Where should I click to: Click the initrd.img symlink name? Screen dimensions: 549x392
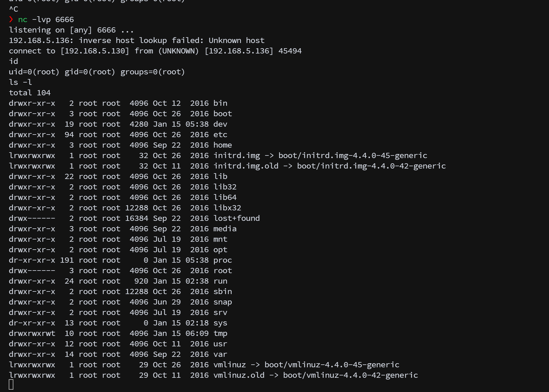[237, 155]
